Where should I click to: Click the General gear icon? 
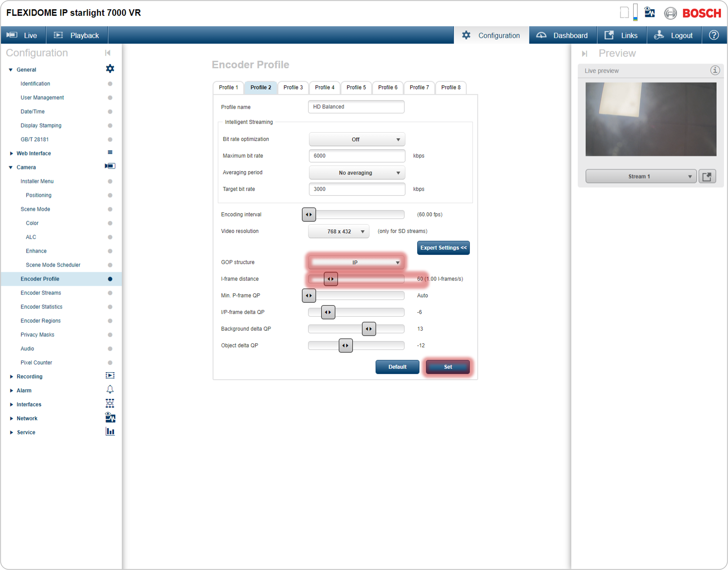pos(110,69)
